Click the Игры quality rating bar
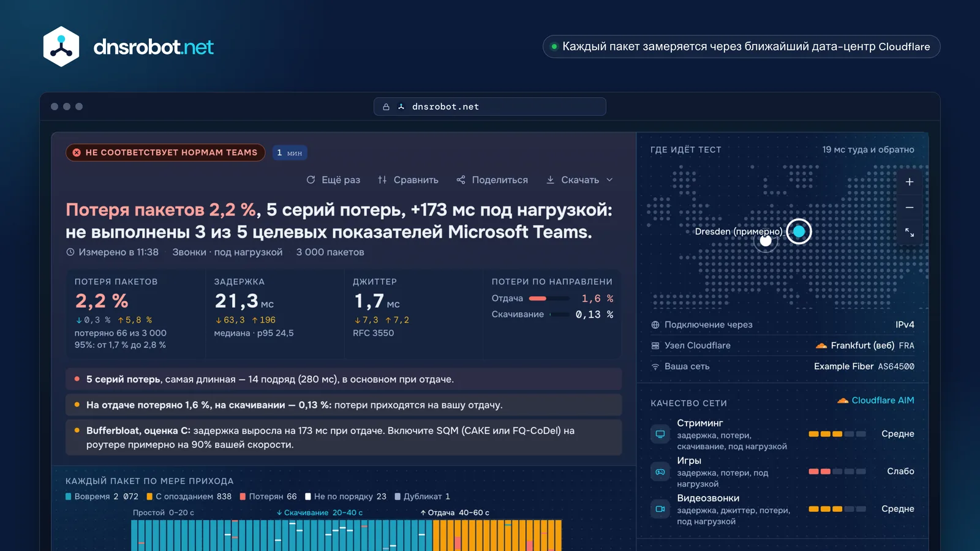Viewport: 980px width, 551px height. click(837, 471)
